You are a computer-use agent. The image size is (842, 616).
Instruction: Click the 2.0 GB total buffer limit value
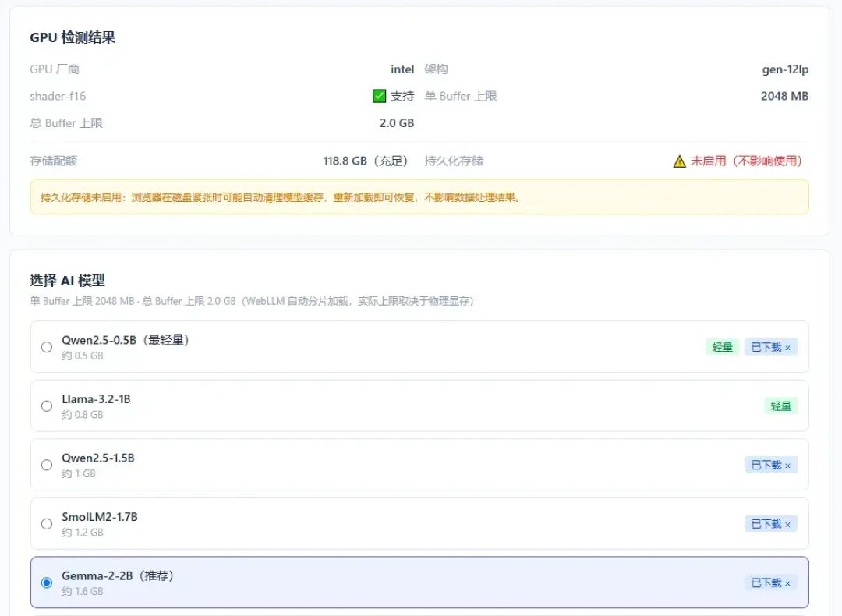(397, 123)
